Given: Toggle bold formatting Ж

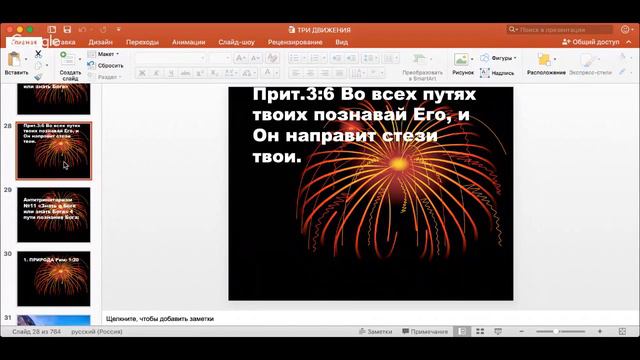Looking at the screenshot, I should coord(142,73).
